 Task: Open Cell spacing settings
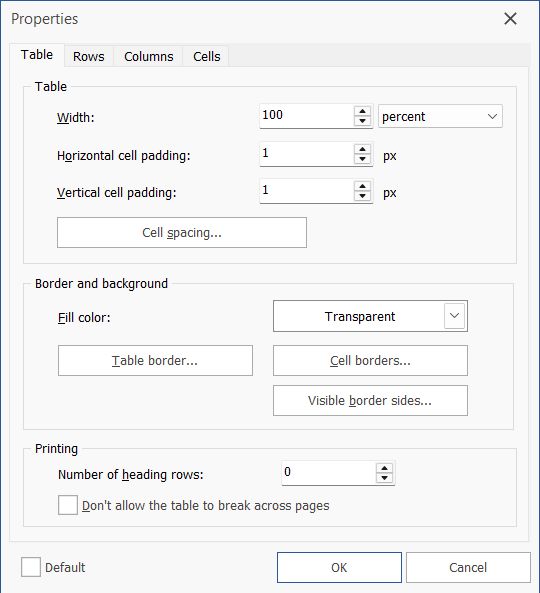tap(182, 233)
